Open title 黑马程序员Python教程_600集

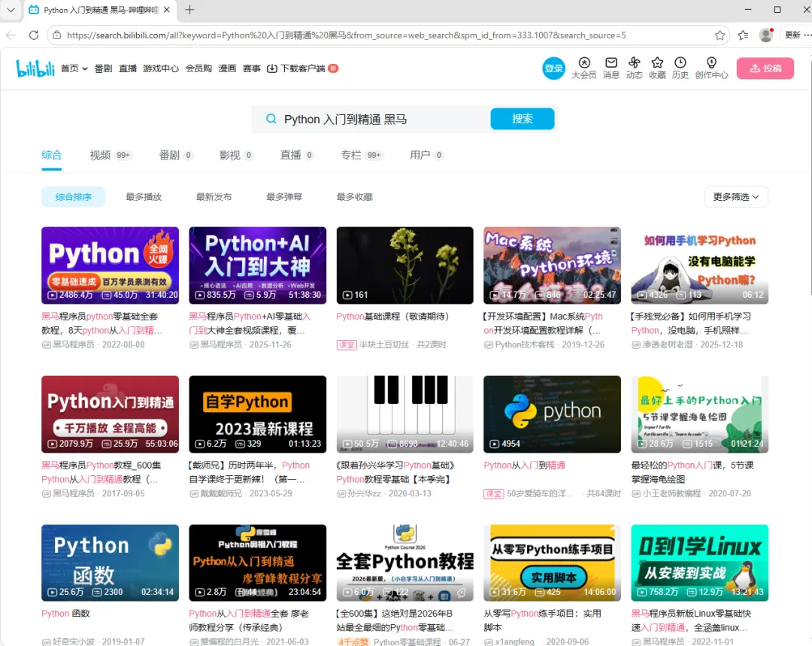(101, 472)
